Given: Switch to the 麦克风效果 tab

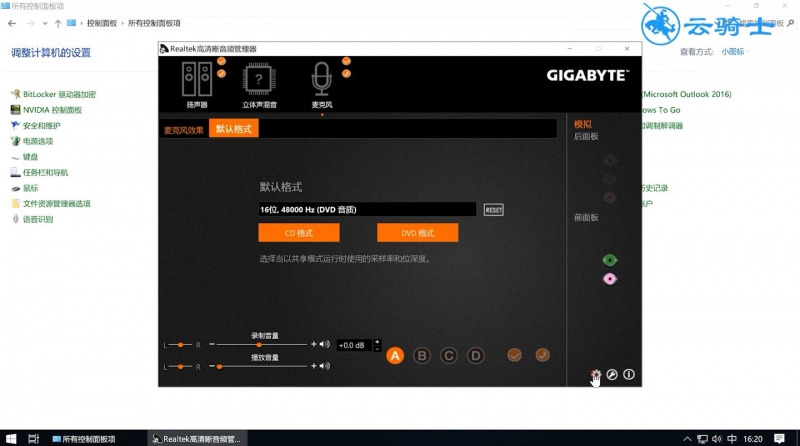Looking at the screenshot, I should coord(184,130).
